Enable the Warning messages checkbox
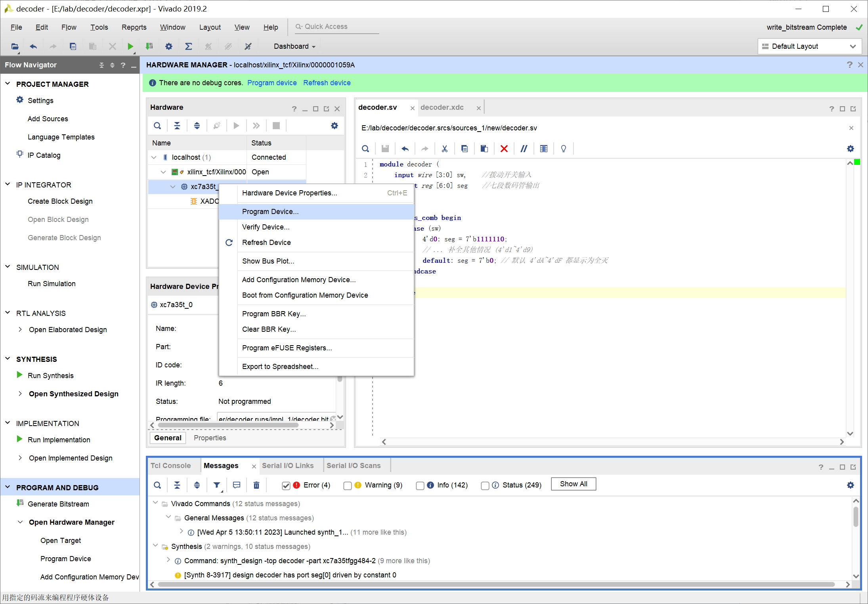The image size is (868, 604). point(348,485)
